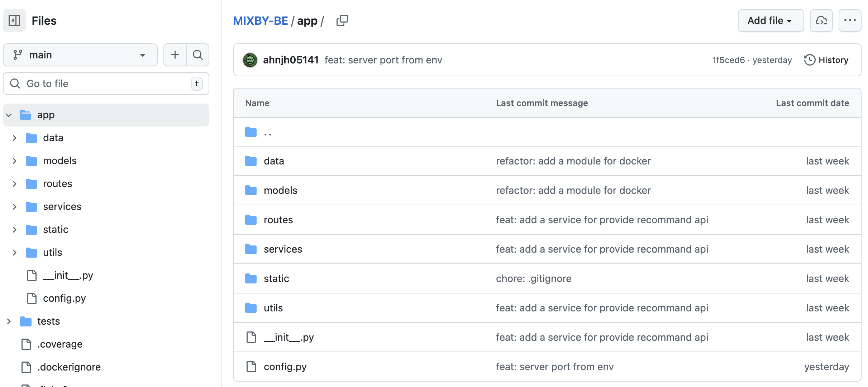Open the MIXBY-BE repository breadcrumb link
The image size is (868, 387).
pyautogui.click(x=261, y=20)
